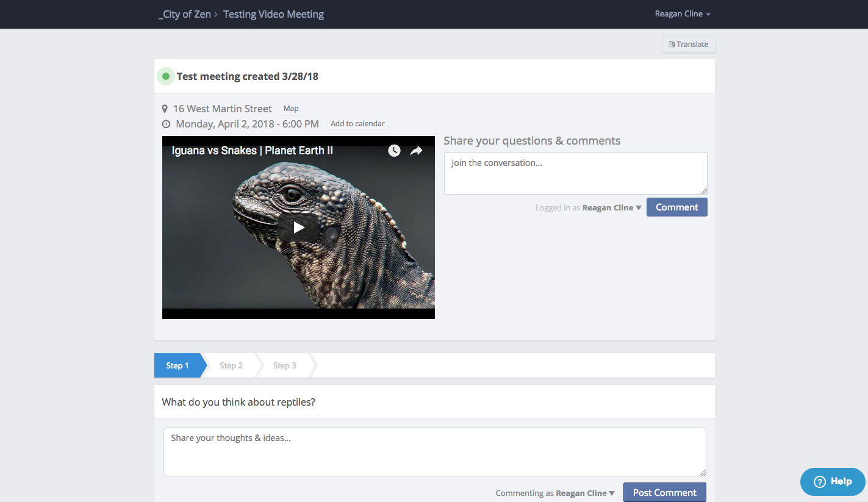
Task: Click the clock icon beside meeting date
Action: point(166,124)
